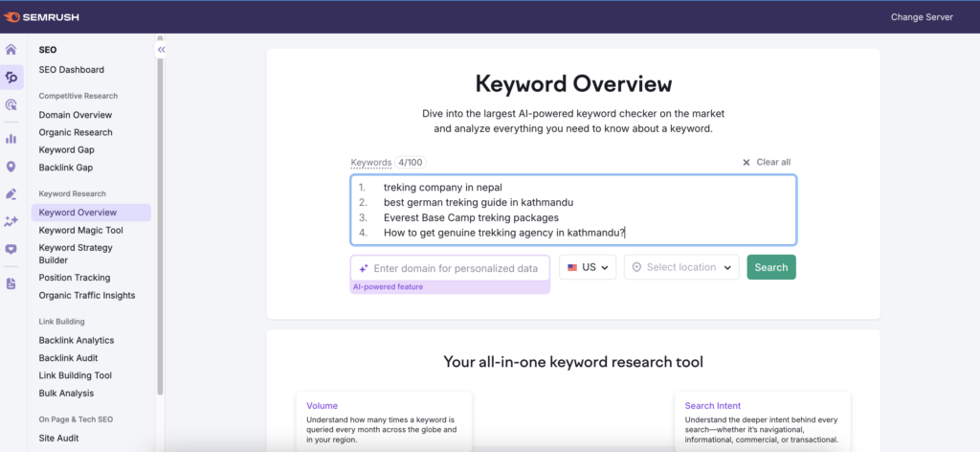
Task: Click the location pin icon
Action: [636, 267]
